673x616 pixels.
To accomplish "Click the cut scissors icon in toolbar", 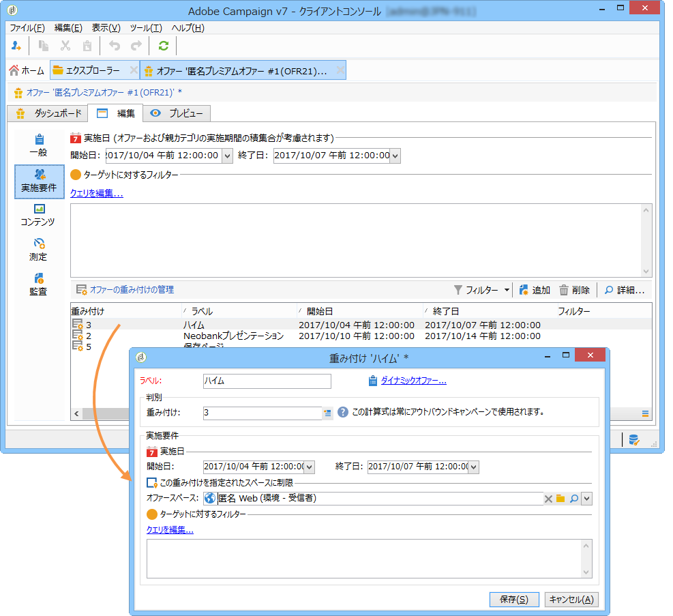I will click(65, 46).
